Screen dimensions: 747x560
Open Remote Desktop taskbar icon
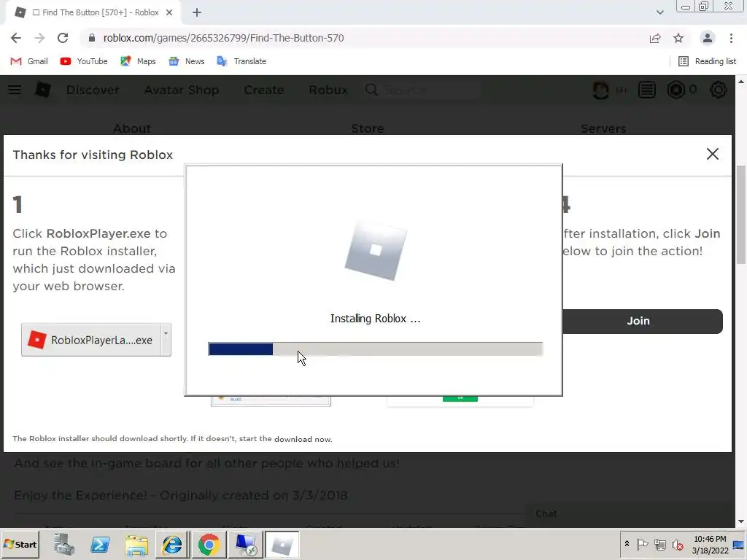[245, 544]
